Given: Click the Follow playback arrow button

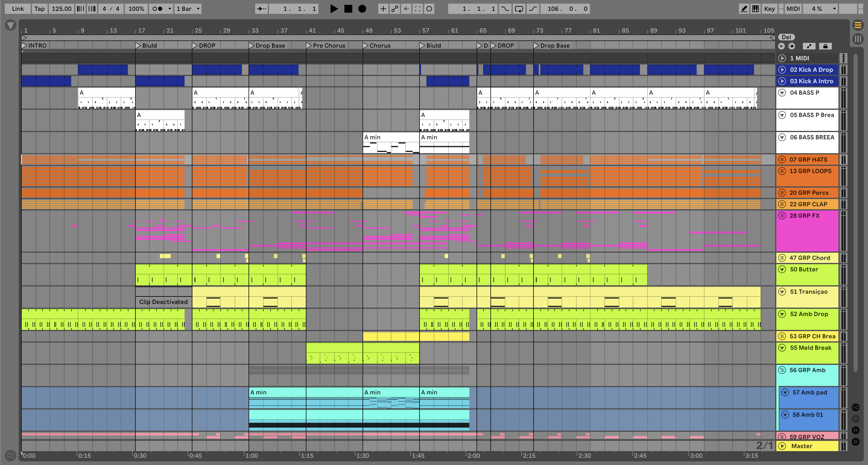Looking at the screenshot, I should (261, 9).
